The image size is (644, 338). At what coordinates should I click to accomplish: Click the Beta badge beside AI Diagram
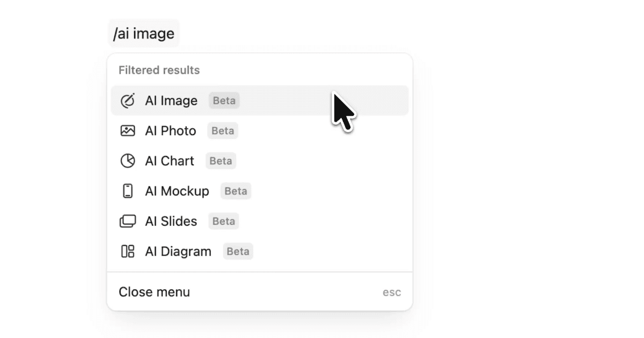[238, 251]
